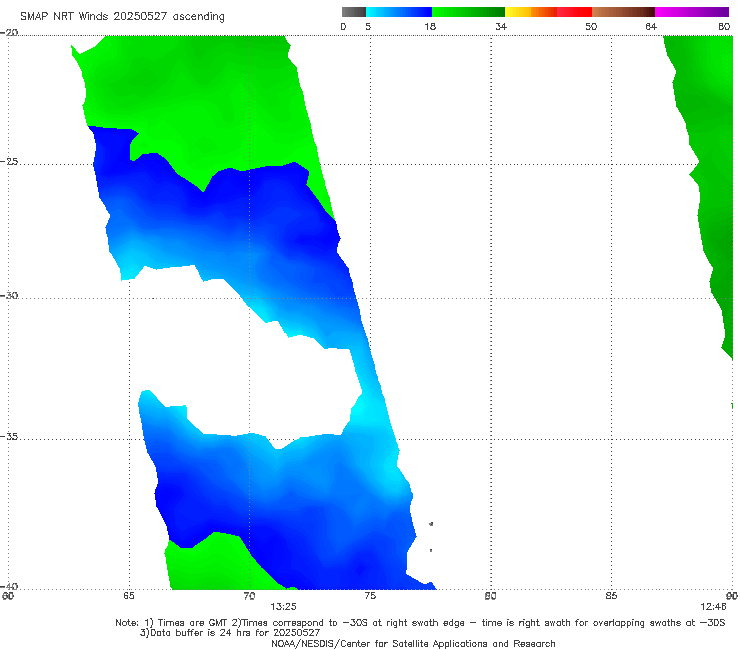
Task: Click the swath time '13:25'
Action: click(283, 607)
